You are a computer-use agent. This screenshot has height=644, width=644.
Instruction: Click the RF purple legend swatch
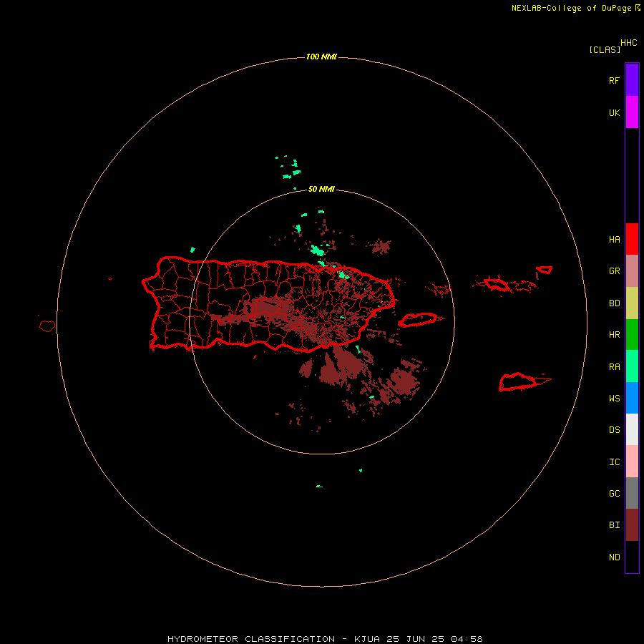(632, 80)
